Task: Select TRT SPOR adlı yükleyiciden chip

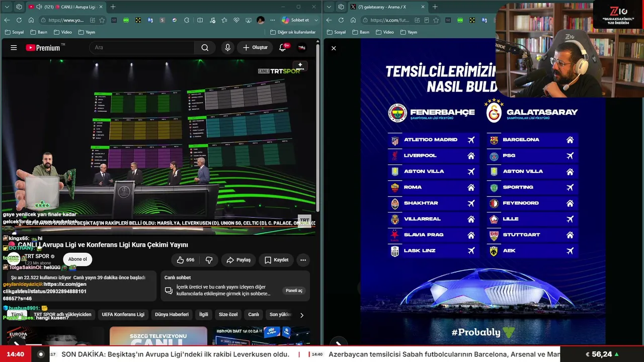Action: [x=63, y=315]
